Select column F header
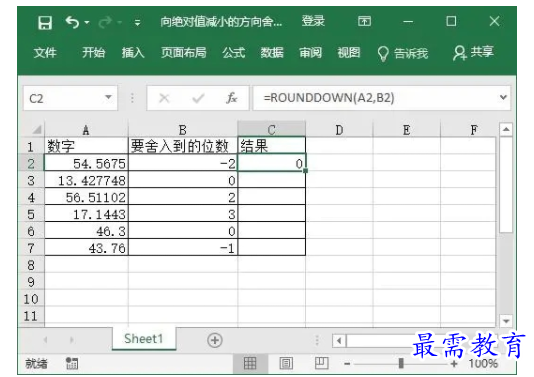The image size is (534, 377). point(468,130)
